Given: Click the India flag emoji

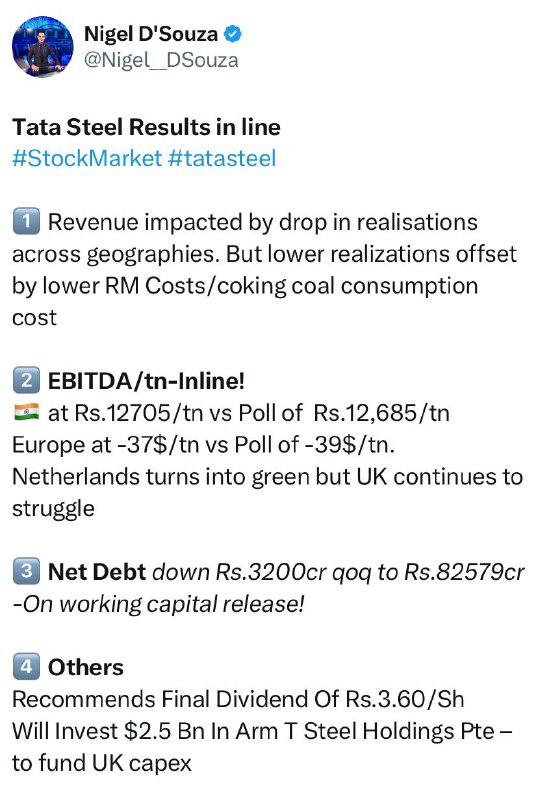Looking at the screenshot, I should [26, 412].
